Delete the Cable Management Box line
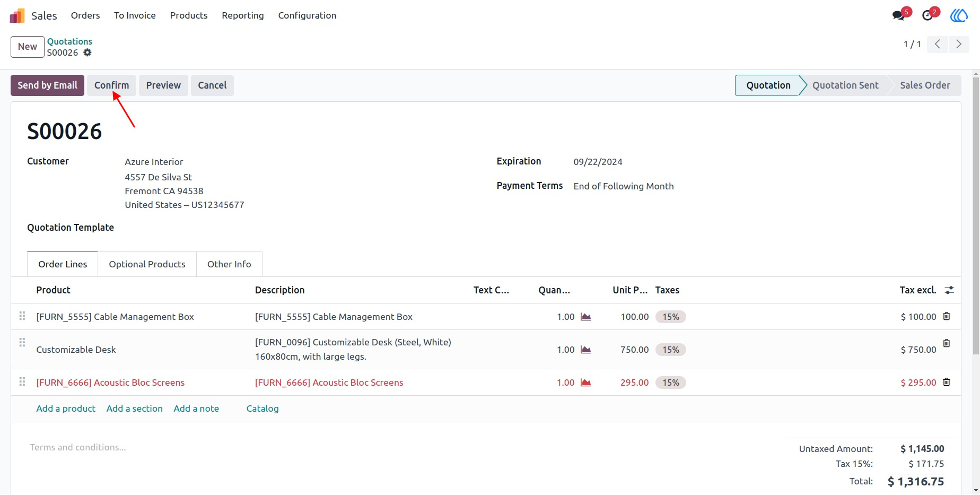980x495 pixels. point(947,316)
